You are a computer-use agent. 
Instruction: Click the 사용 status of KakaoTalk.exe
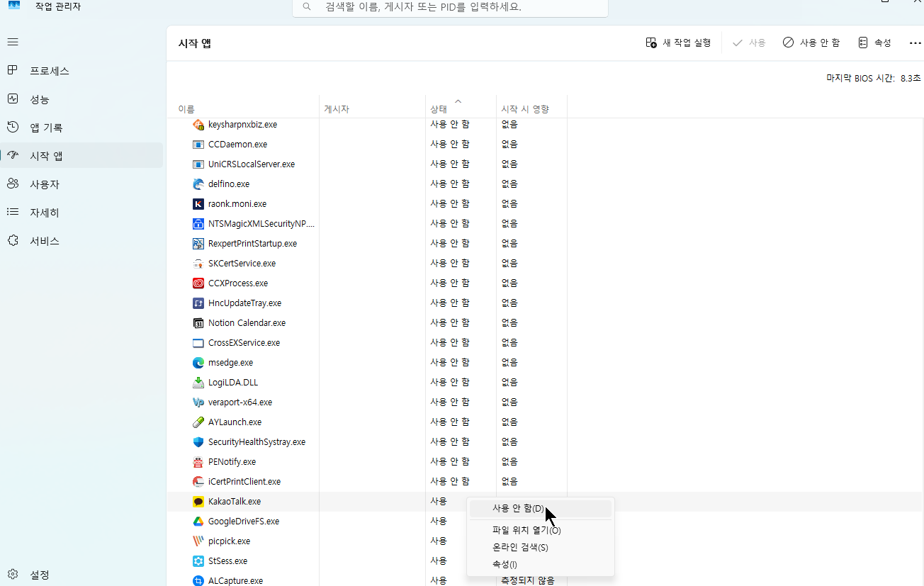439,502
